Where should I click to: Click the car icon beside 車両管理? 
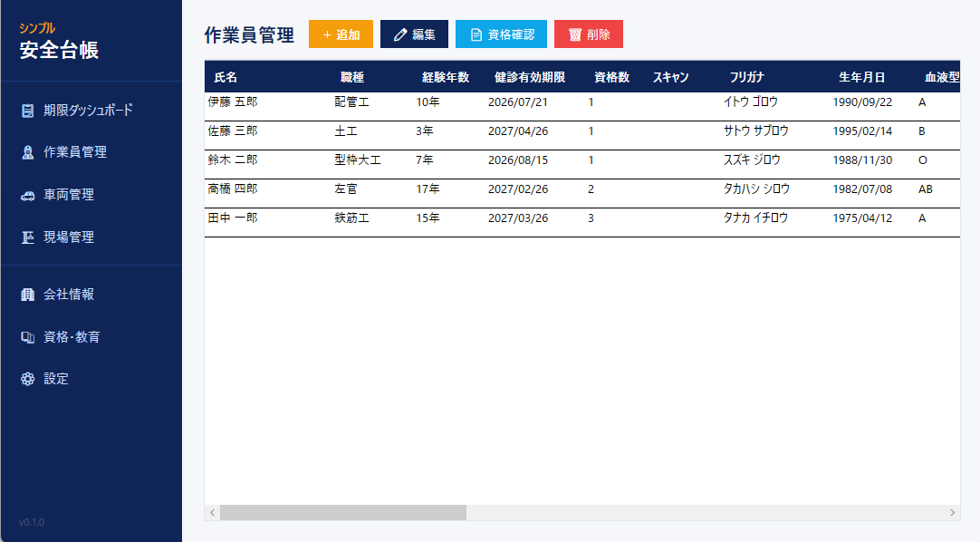pyautogui.click(x=27, y=195)
